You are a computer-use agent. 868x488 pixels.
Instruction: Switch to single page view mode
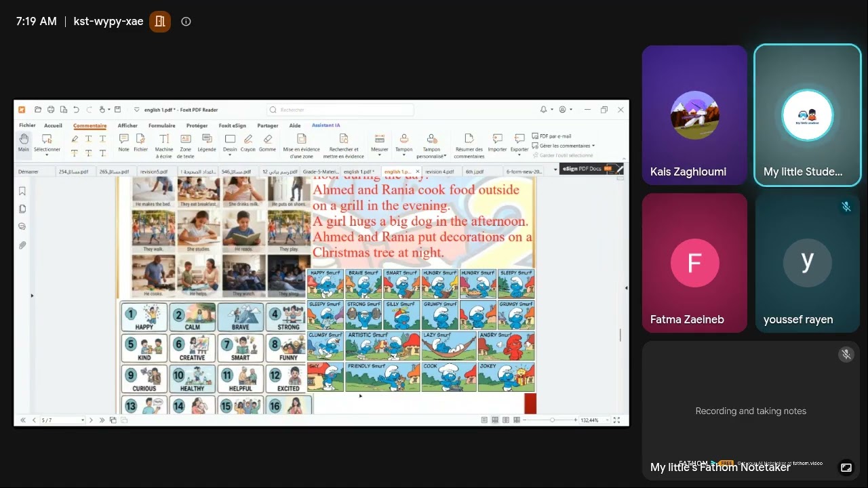[484, 420]
